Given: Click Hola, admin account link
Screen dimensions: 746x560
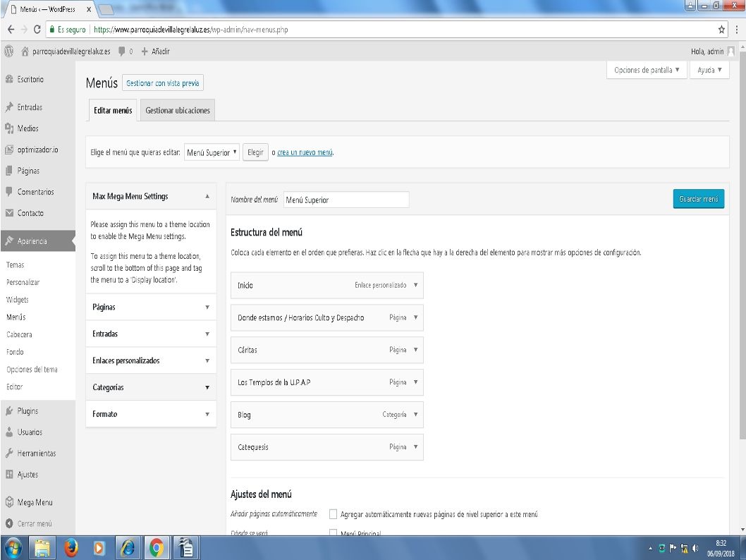Looking at the screenshot, I should tap(713, 51).
